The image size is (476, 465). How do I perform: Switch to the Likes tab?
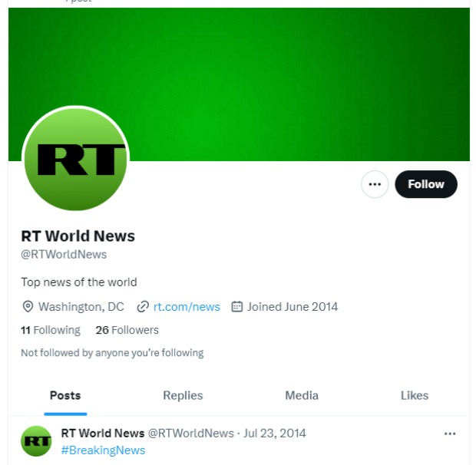point(415,395)
